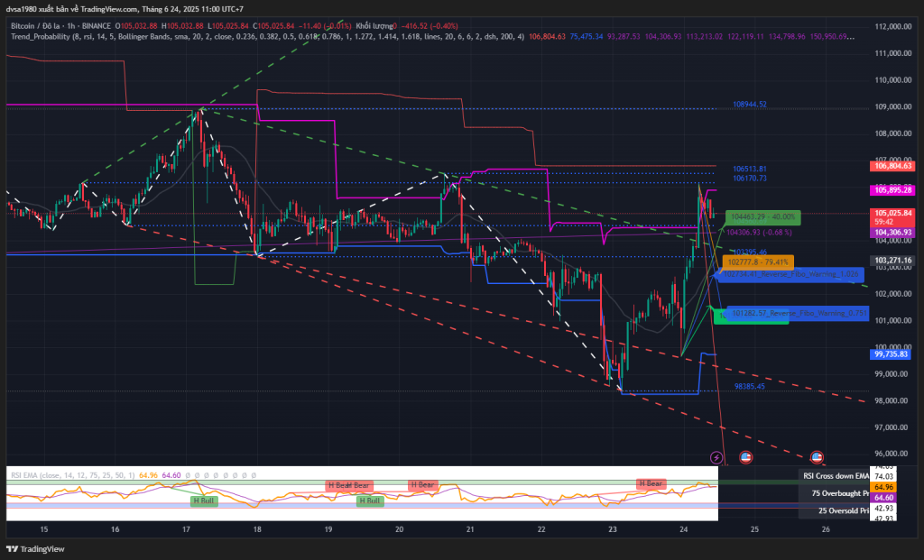This screenshot has height=560, width=924.
Task: Click the 108,000.00 price axis value
Action: (893, 133)
